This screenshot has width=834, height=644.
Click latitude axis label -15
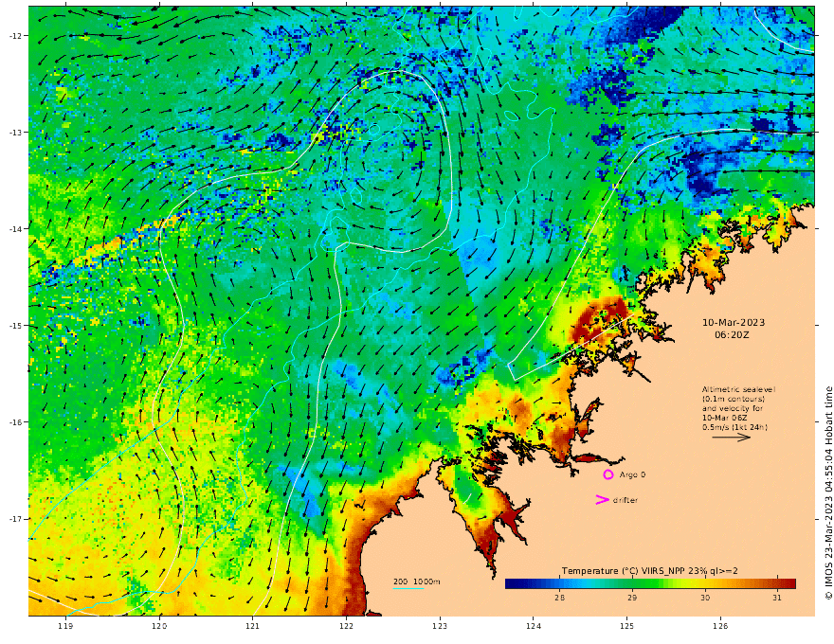pos(15,326)
